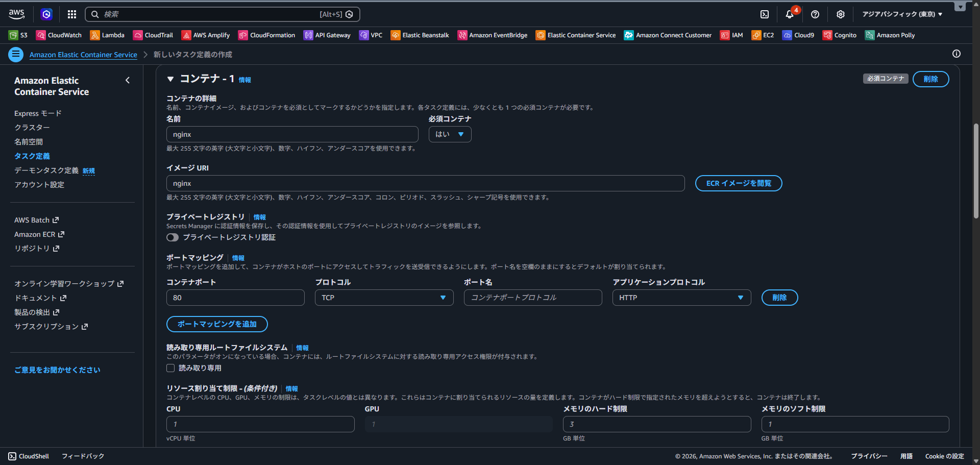
Task: Open Lambda shortcut
Action: click(x=107, y=35)
